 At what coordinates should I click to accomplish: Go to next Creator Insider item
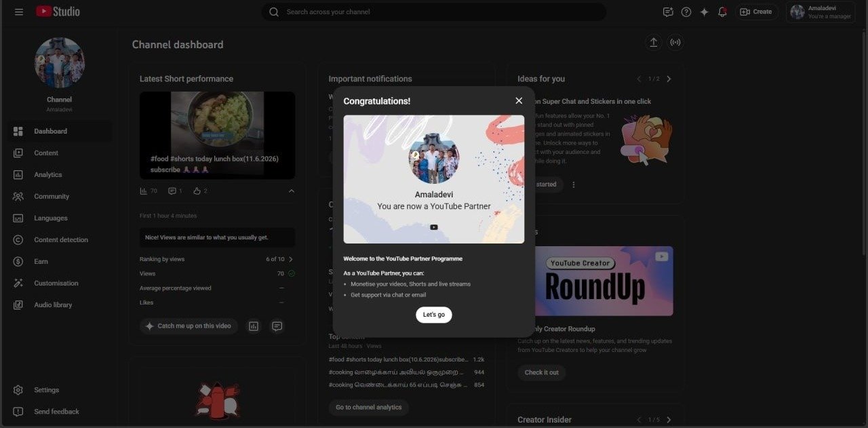point(669,420)
